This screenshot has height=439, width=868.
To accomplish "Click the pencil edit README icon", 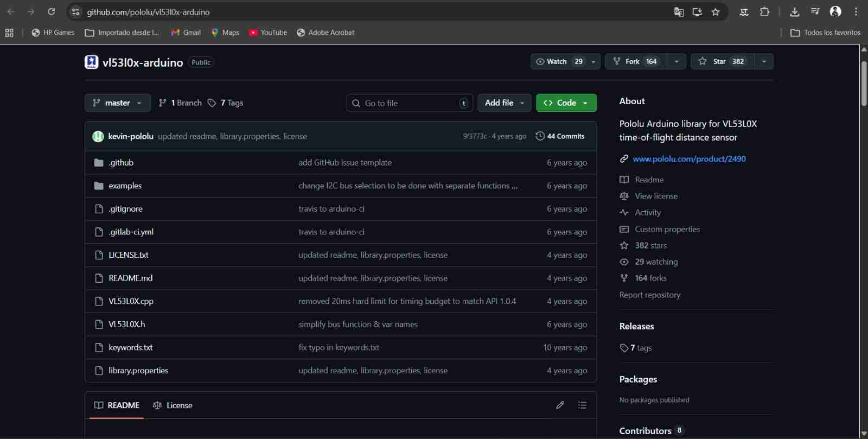I will click(560, 405).
